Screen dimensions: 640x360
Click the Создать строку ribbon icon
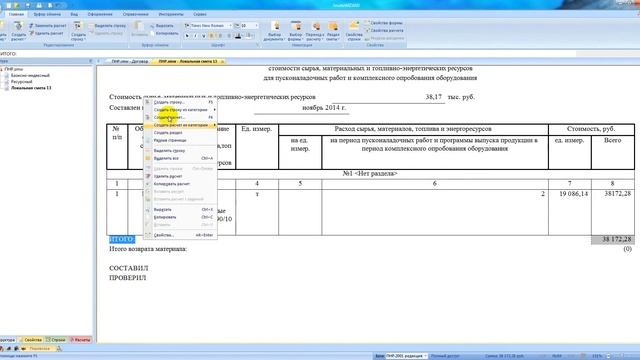pos(78,31)
